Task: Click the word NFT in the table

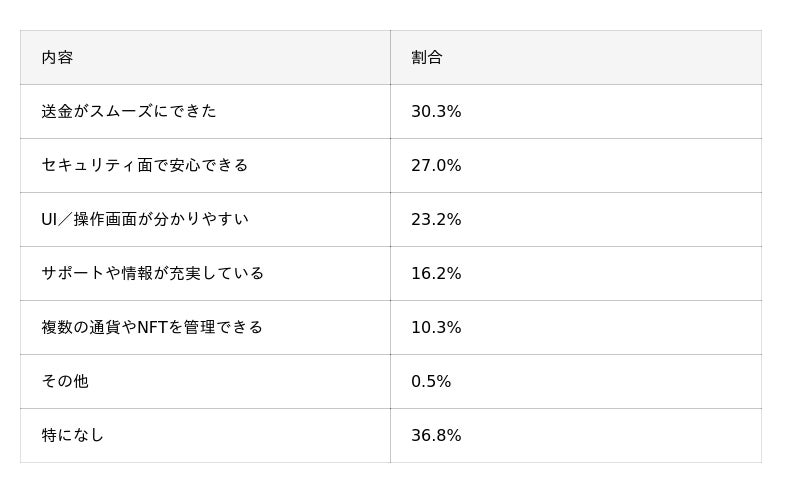Action: pyautogui.click(x=151, y=328)
